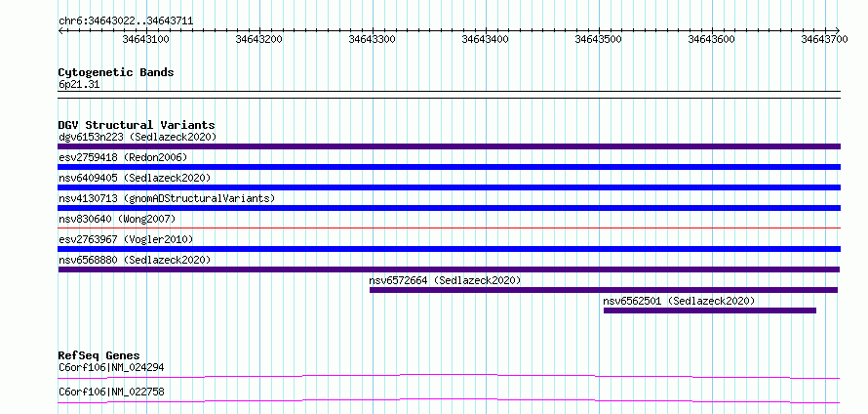The height and width of the screenshot is (414, 868).
Task: Click the magenta transcript line for NM_024294
Action: coord(449,376)
